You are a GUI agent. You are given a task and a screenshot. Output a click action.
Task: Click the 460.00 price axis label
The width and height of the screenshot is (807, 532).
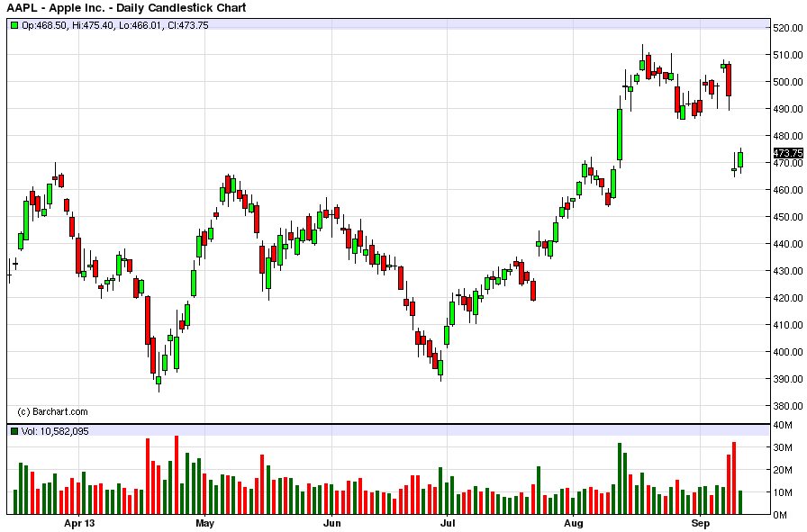[x=788, y=190]
